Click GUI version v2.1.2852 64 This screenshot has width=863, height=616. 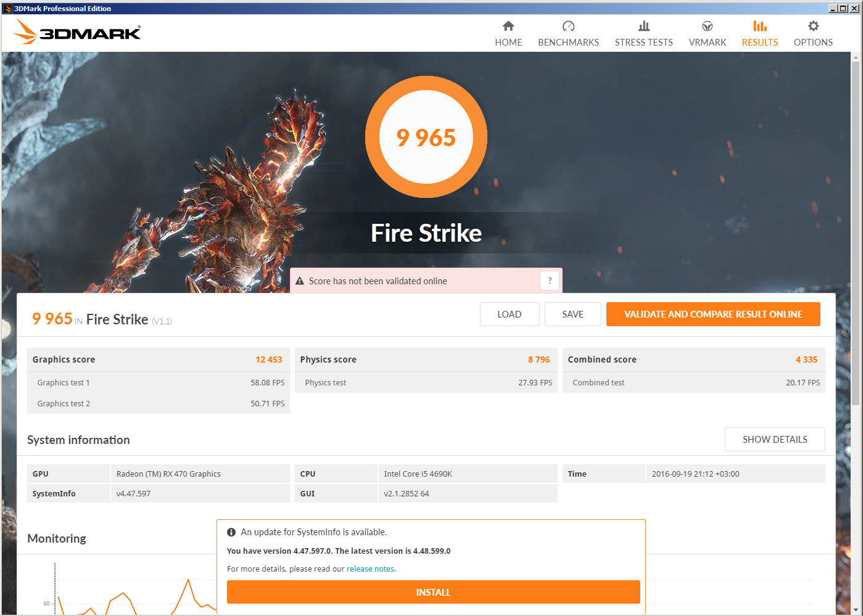click(x=407, y=494)
